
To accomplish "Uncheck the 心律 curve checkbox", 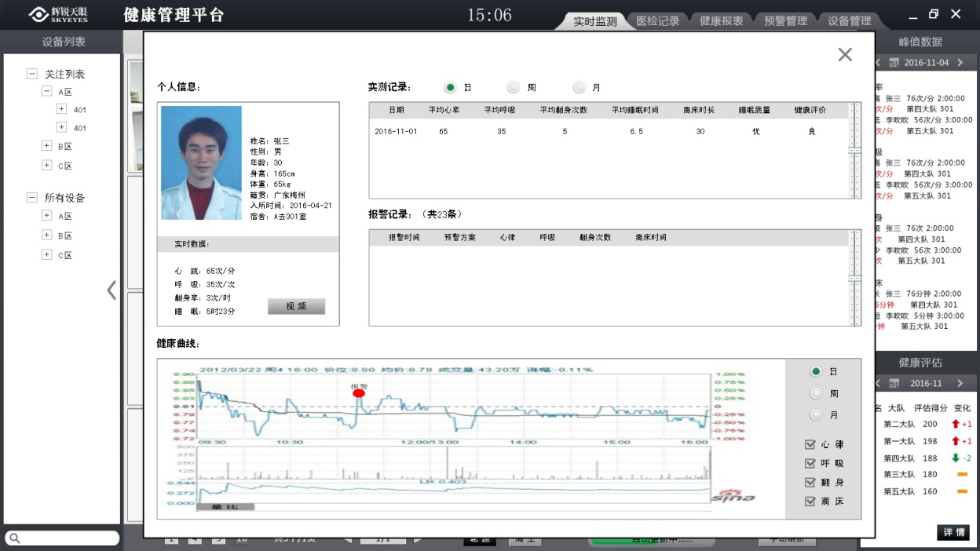I will 810,444.
